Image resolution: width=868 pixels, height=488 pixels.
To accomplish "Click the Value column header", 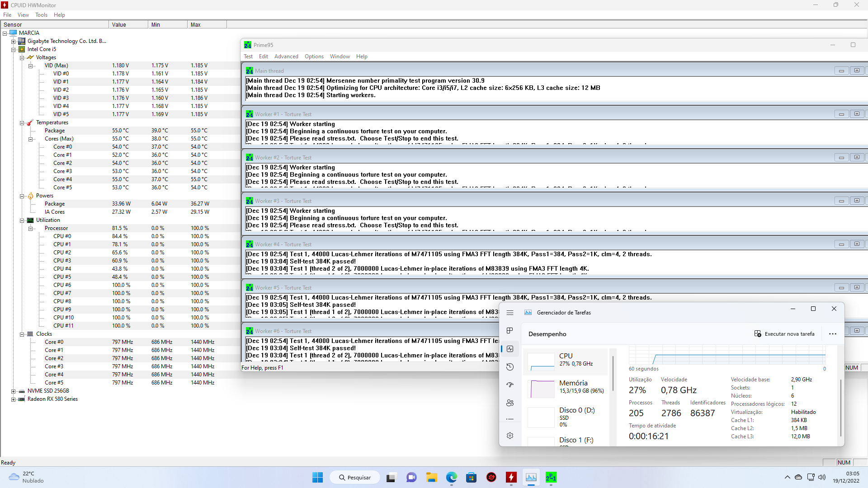I will pos(128,24).
